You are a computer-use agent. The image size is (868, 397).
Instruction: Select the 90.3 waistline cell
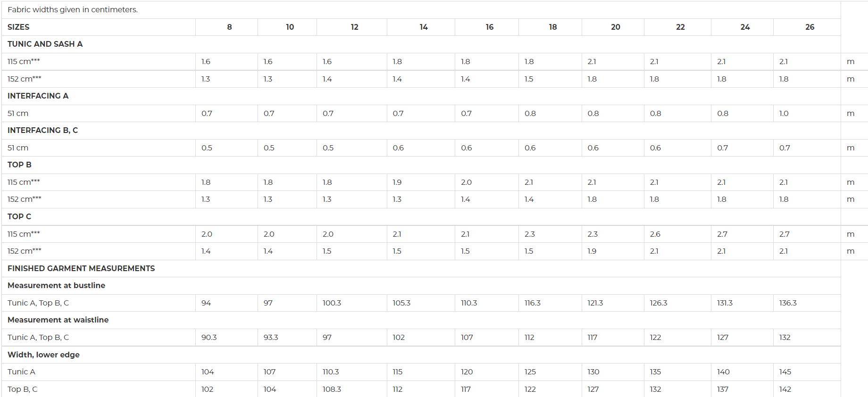(x=209, y=338)
